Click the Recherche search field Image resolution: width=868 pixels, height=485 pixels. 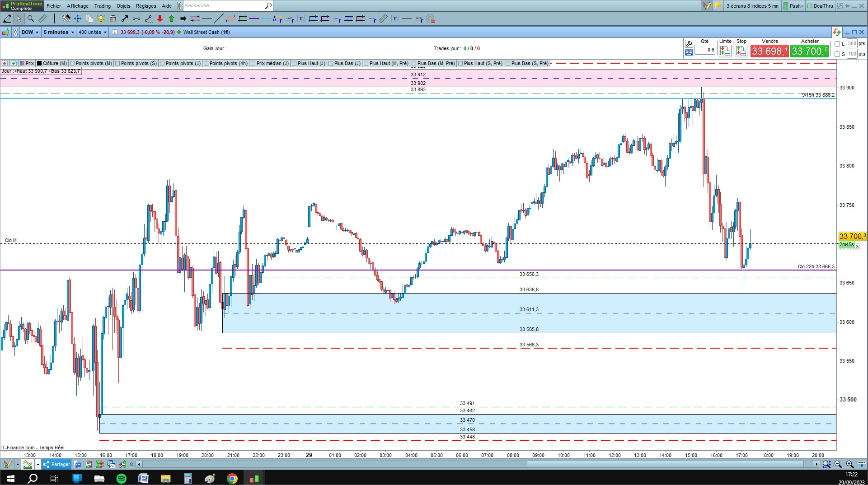pyautogui.click(x=228, y=6)
